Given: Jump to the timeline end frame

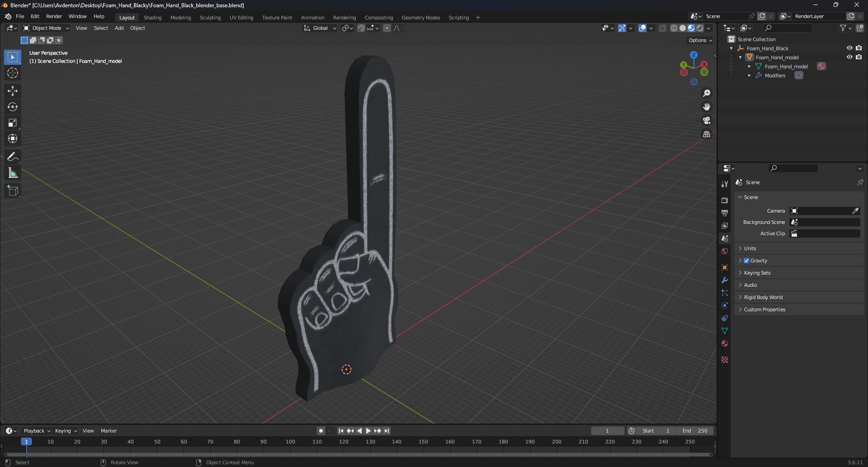Looking at the screenshot, I should coord(387,431).
